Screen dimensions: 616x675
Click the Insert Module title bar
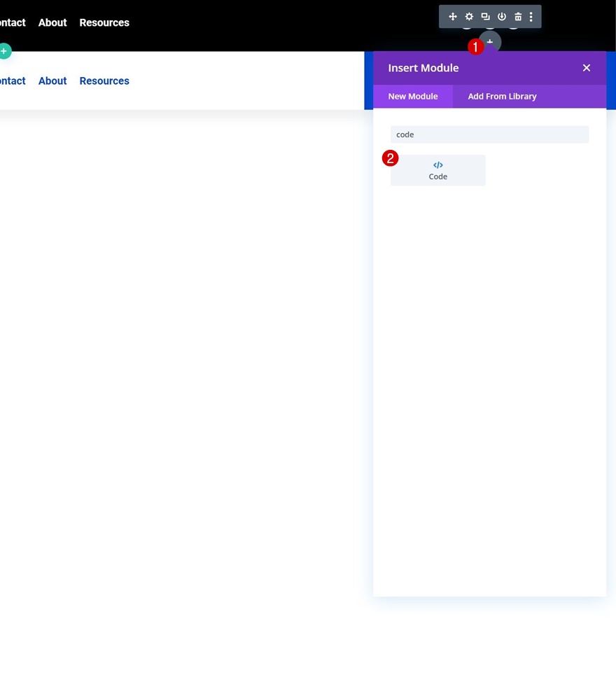[423, 67]
